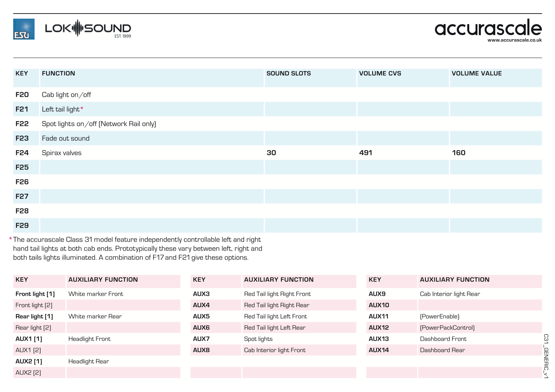The height and width of the screenshot is (392, 555).
Task: Click sound slot value 30
Action: (x=271, y=153)
